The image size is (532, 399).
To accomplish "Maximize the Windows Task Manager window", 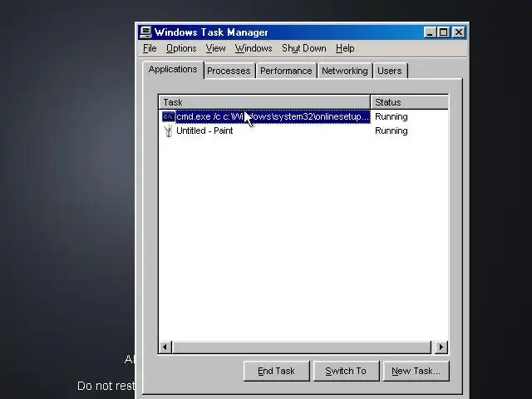I will (x=443, y=32).
